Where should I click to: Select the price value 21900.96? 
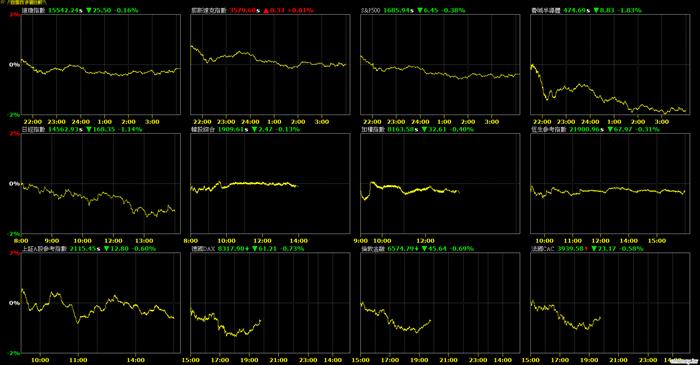pos(585,129)
